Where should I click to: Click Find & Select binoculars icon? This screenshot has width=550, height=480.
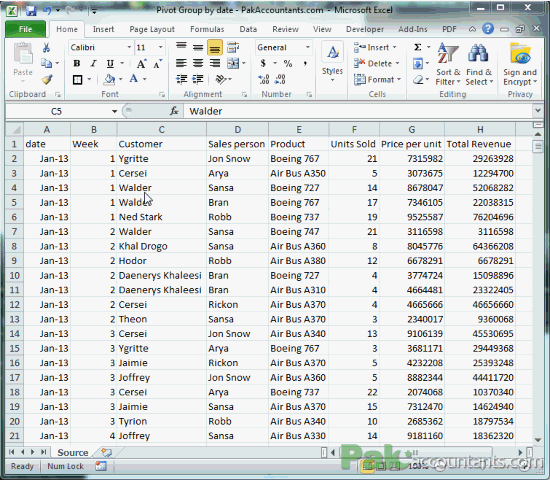click(479, 64)
